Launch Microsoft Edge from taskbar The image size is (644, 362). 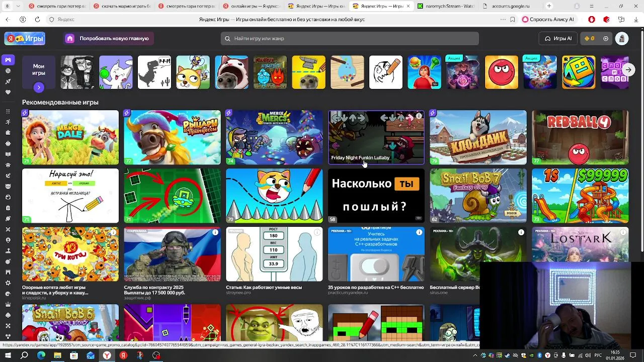click(41, 355)
